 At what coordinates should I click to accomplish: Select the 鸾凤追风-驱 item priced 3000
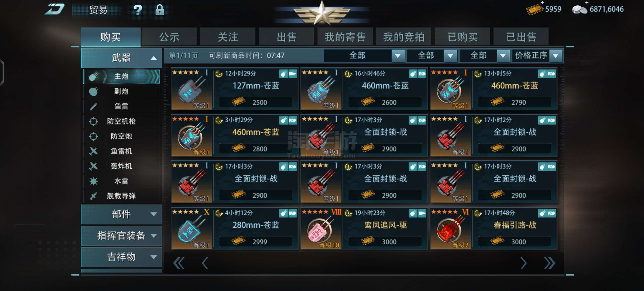(364, 228)
